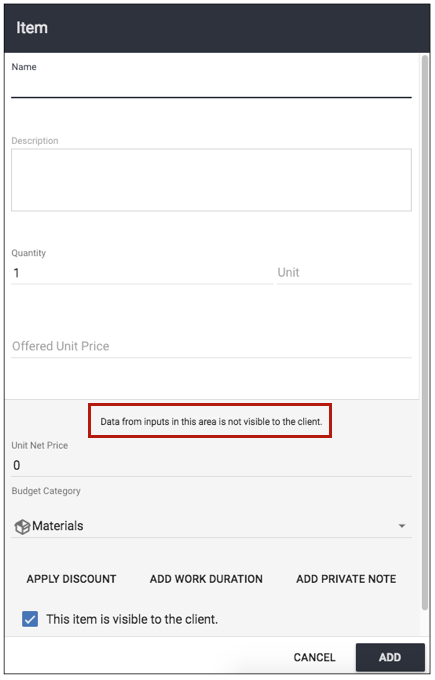Focus the Name input field
Viewport: 435px width, 680px height.
[x=211, y=87]
